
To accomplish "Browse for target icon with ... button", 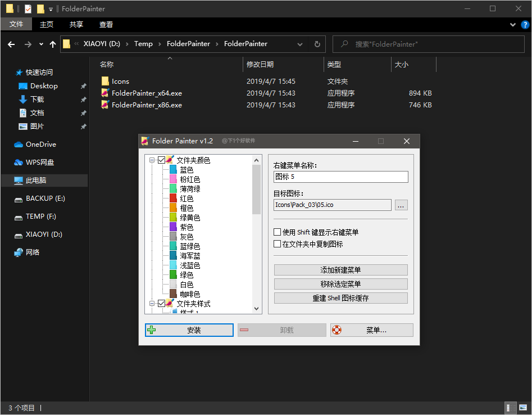I will click(401, 205).
